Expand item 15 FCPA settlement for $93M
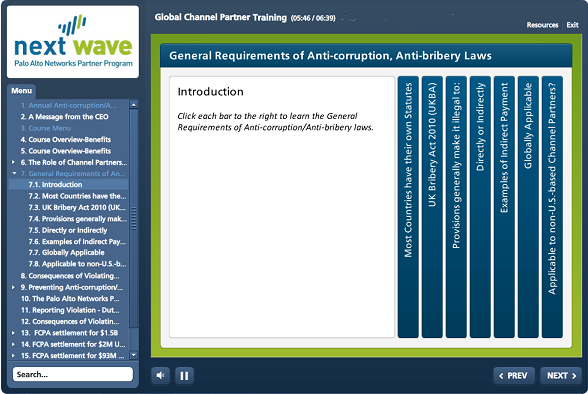Screen dimensions: 588x394 14,355
